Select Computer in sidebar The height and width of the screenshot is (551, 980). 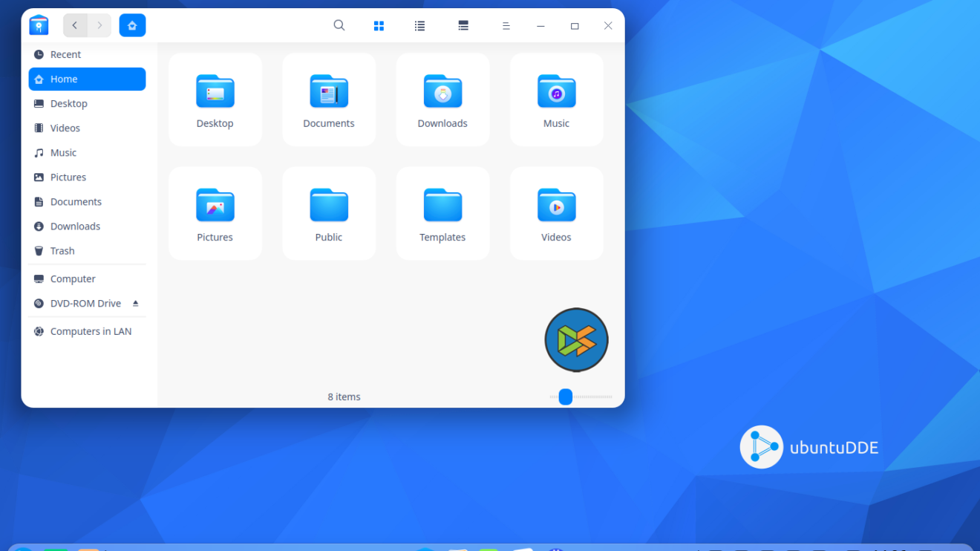73,279
